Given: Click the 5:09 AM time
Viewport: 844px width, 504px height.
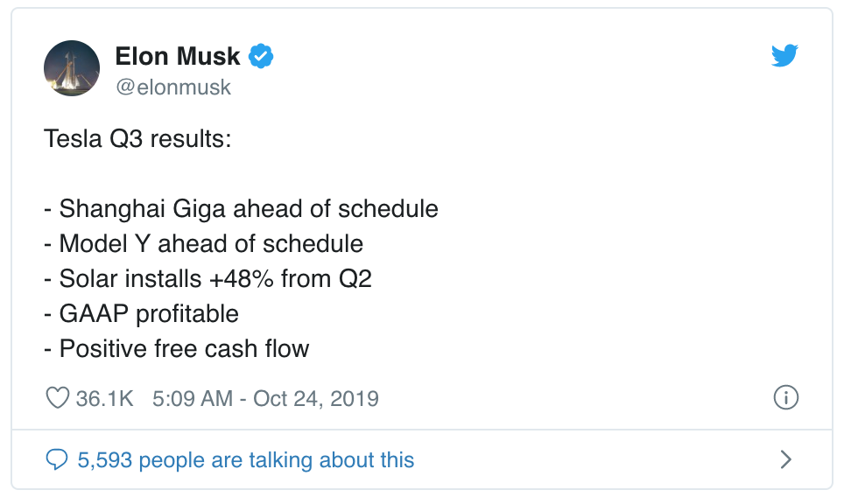Looking at the screenshot, I should coord(192,399).
